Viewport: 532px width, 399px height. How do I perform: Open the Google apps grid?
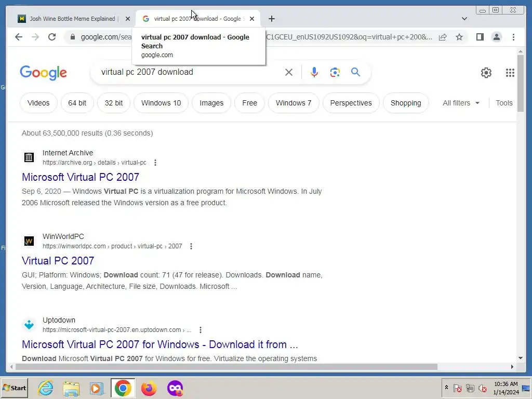pyautogui.click(x=510, y=73)
